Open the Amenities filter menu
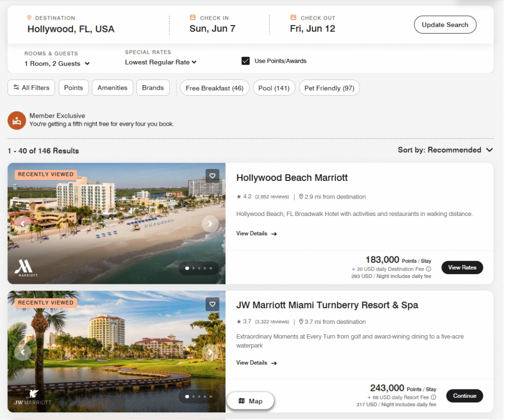 coord(112,88)
